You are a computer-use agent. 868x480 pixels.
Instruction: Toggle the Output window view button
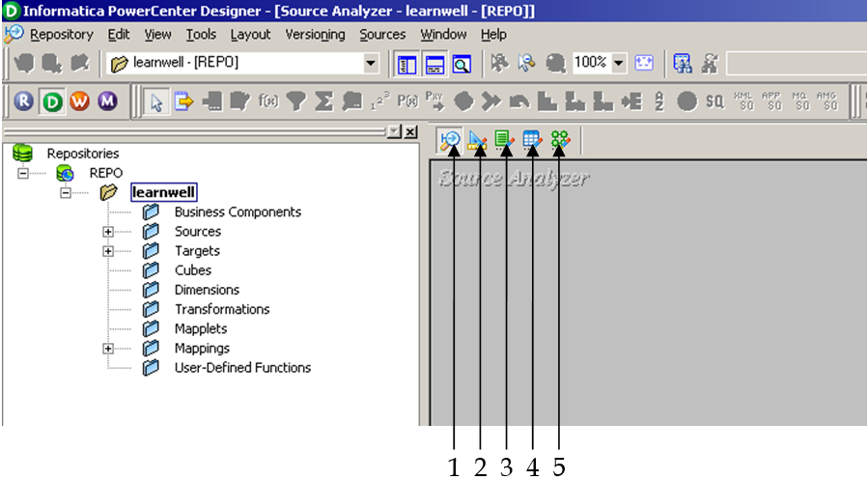point(434,64)
